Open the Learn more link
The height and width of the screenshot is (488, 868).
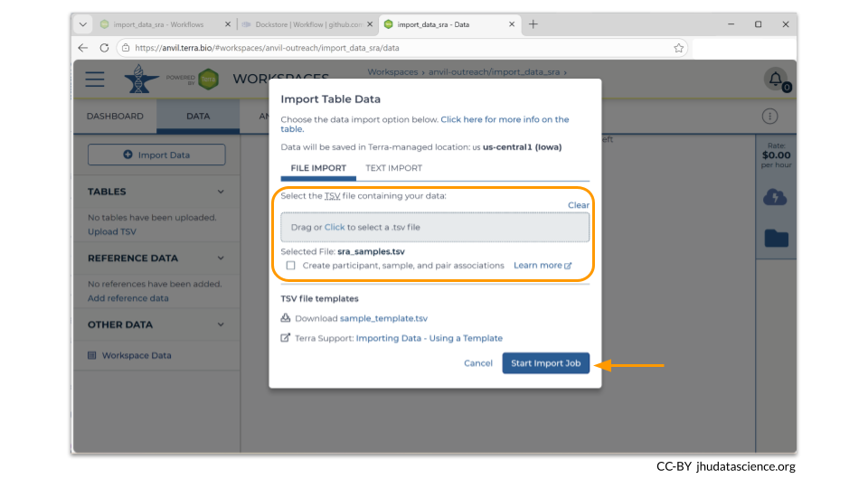[x=537, y=266]
